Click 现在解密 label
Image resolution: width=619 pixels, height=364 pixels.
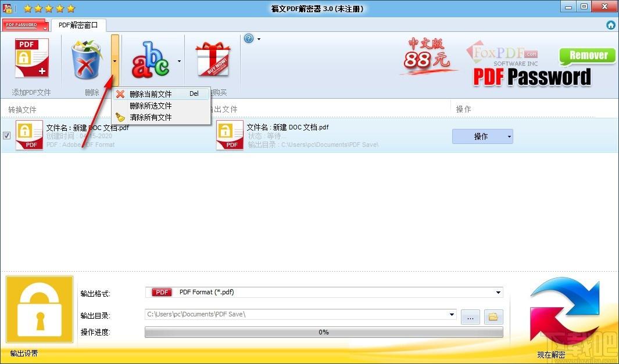(x=551, y=355)
